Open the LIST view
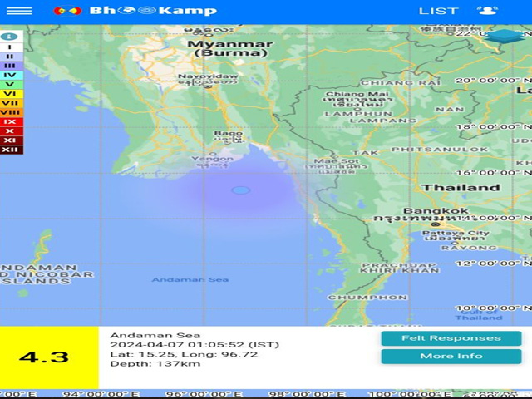532x399 pixels. point(439,11)
